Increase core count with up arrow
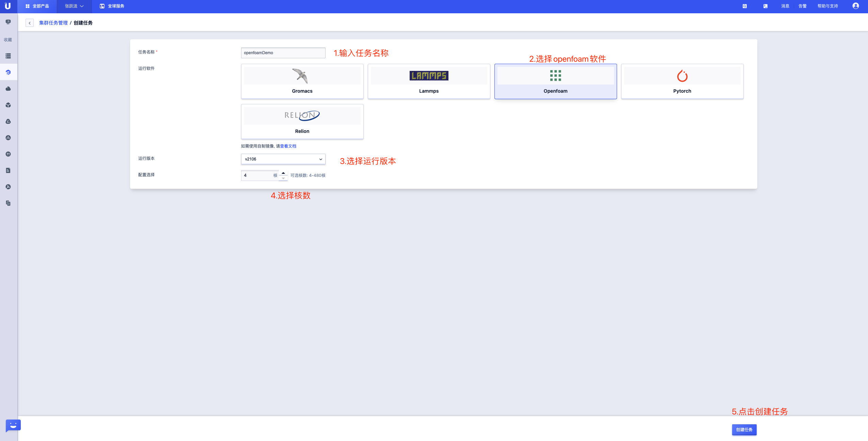Screen dimensions: 868x441 (283, 173)
